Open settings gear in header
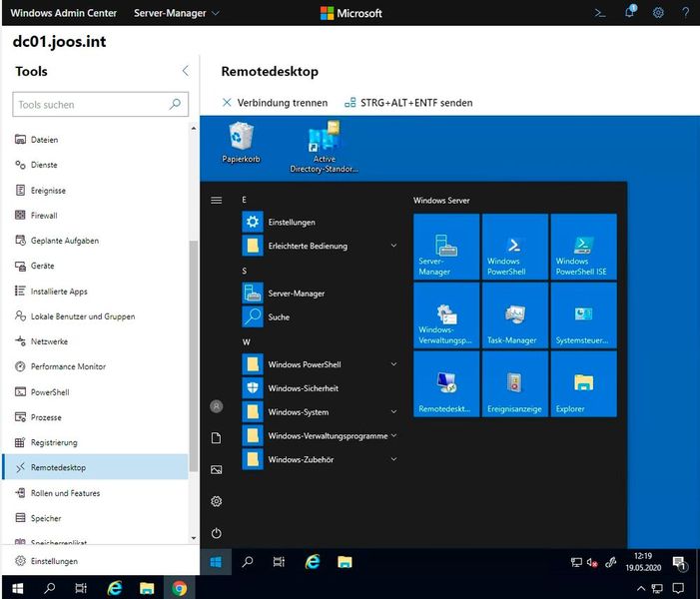Image resolution: width=700 pixels, height=599 pixels. [658, 13]
